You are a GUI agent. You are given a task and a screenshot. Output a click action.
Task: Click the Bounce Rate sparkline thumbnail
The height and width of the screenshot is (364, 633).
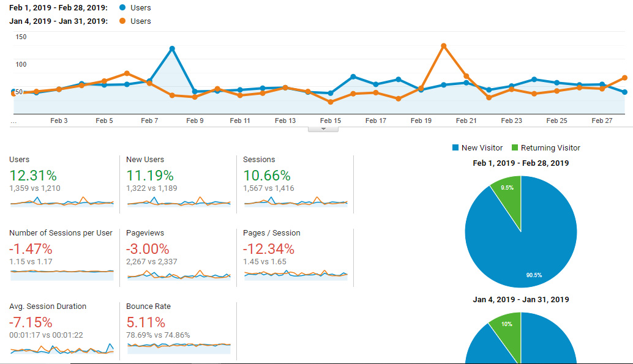click(179, 348)
